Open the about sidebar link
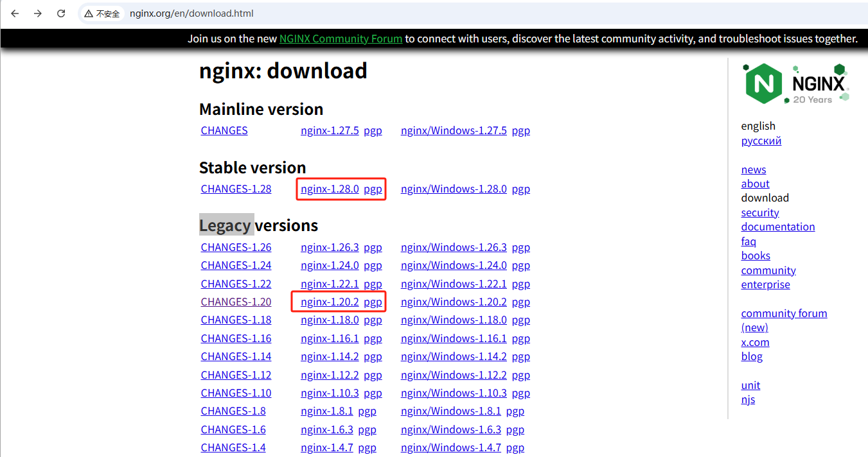The width and height of the screenshot is (868, 457). point(755,184)
